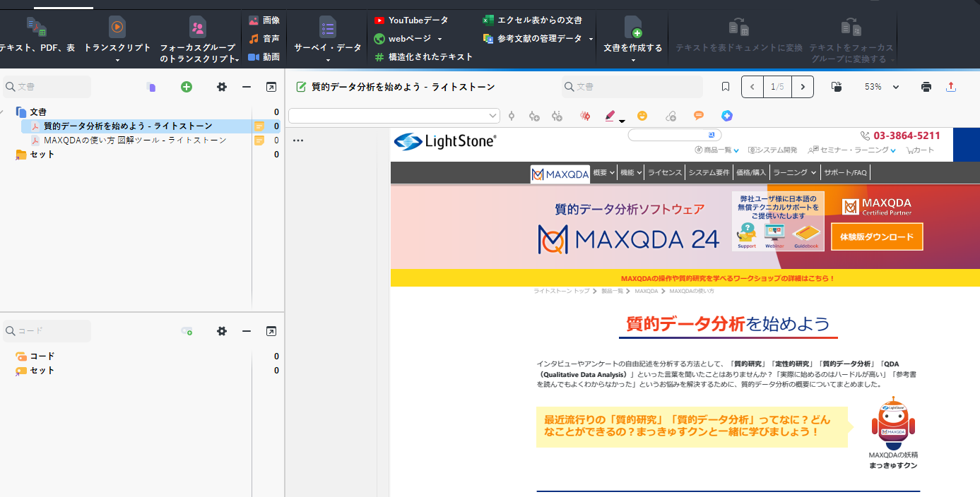The height and width of the screenshot is (497, 980).
Task: Click the code-with-selected-code icon
Action: point(512,116)
